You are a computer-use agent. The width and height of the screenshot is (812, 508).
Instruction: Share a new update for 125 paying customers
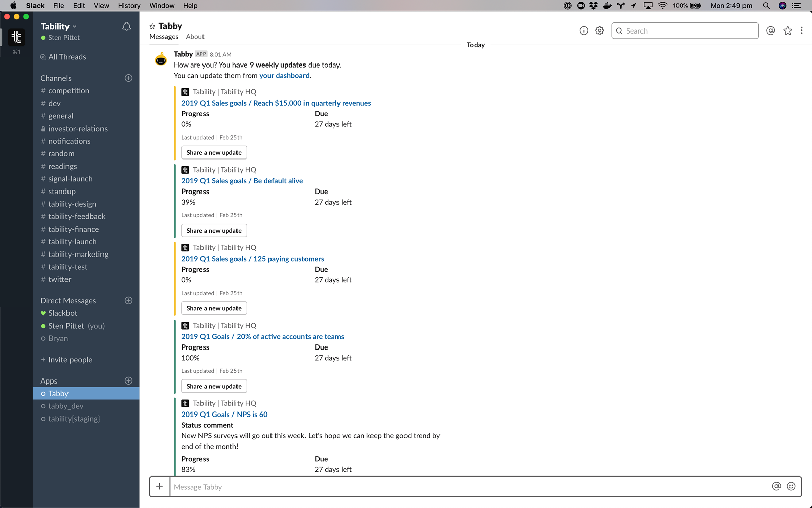(x=214, y=308)
